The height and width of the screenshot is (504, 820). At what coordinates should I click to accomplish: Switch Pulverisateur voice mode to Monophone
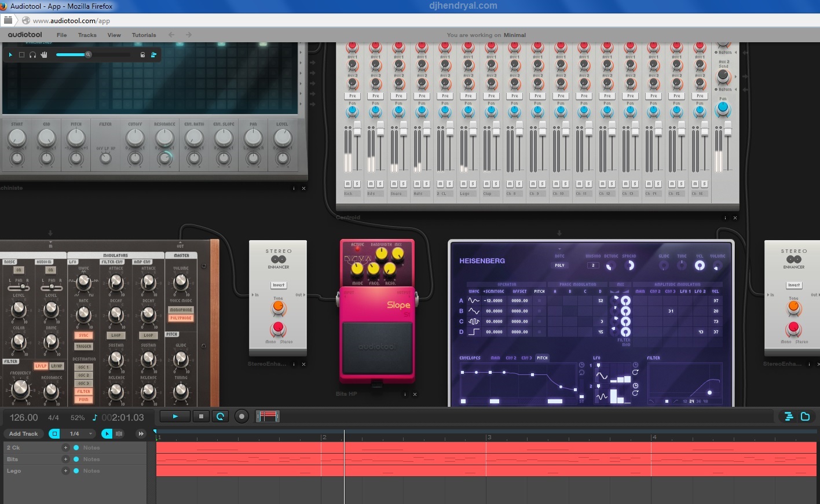click(x=180, y=310)
